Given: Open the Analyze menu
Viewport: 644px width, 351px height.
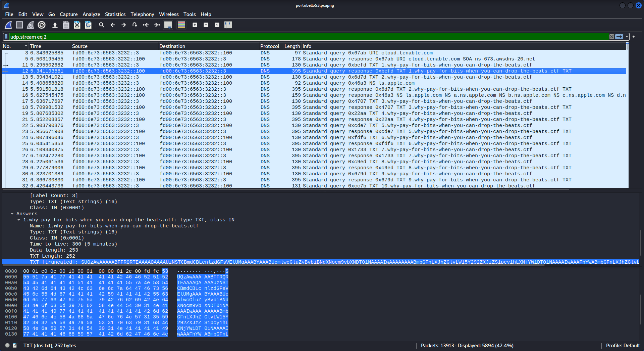Looking at the screenshot, I should click(x=91, y=14).
